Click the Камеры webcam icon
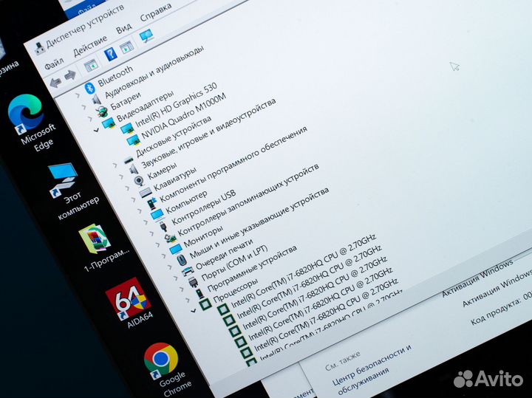 (x=139, y=181)
